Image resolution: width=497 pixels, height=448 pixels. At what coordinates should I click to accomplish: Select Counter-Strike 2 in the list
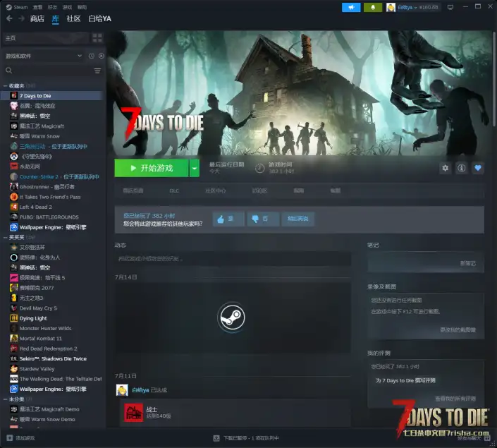pos(54,176)
